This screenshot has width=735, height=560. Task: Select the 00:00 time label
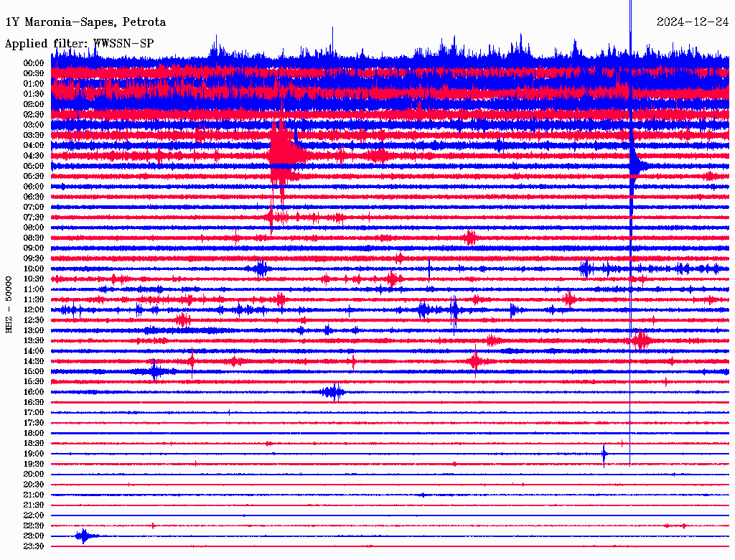coord(34,63)
